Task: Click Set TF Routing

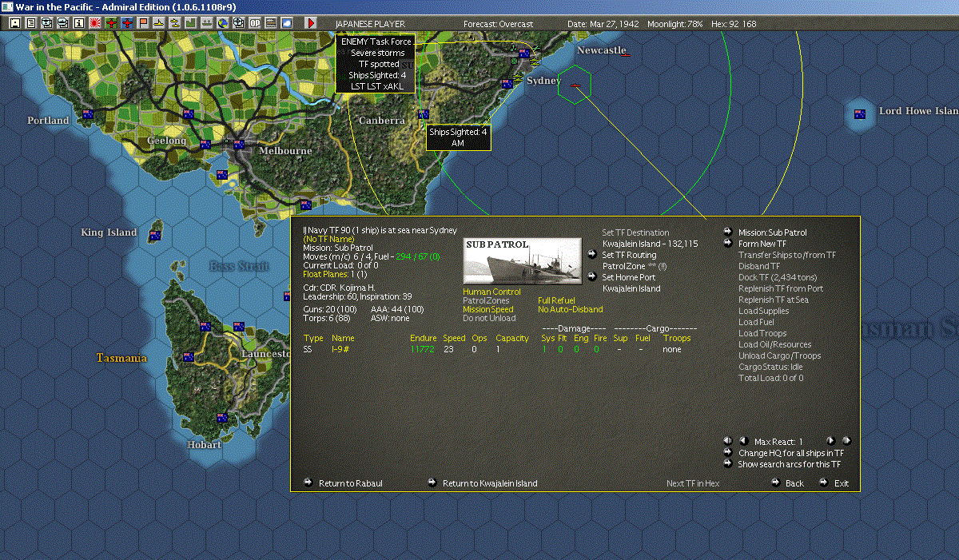Action: click(x=629, y=255)
